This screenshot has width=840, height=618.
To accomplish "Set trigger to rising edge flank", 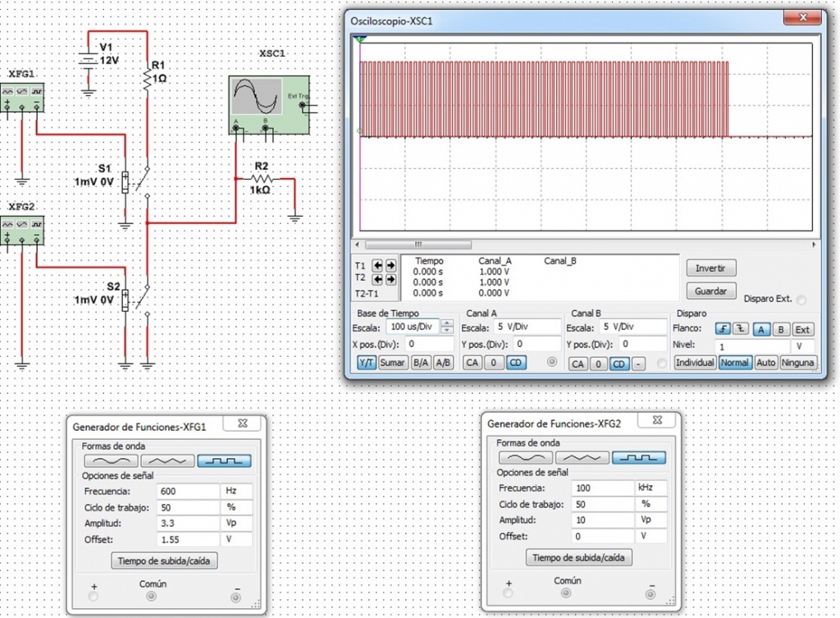I will tap(722, 329).
